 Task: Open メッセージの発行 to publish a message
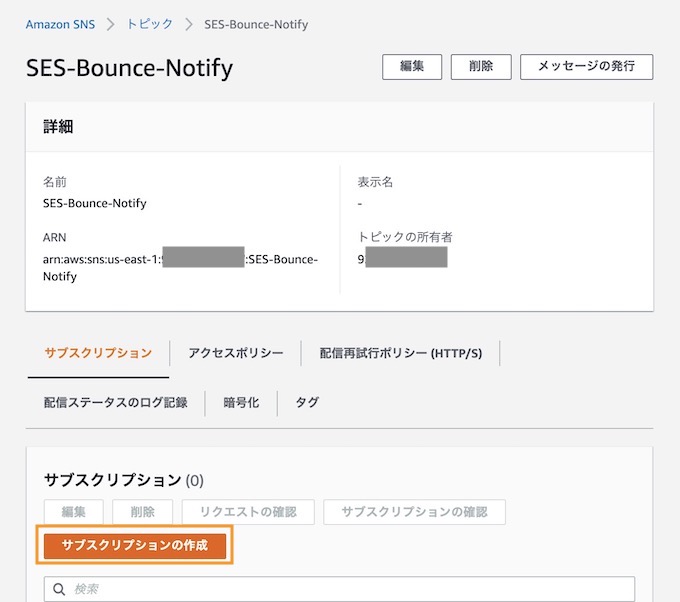(586, 66)
